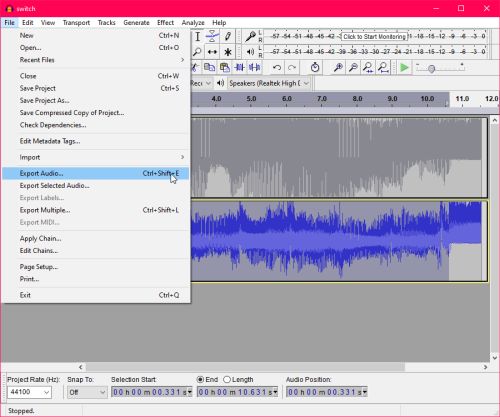Open Selection Start time format arrow
This screenshot has width=500, height=417.
190,392
